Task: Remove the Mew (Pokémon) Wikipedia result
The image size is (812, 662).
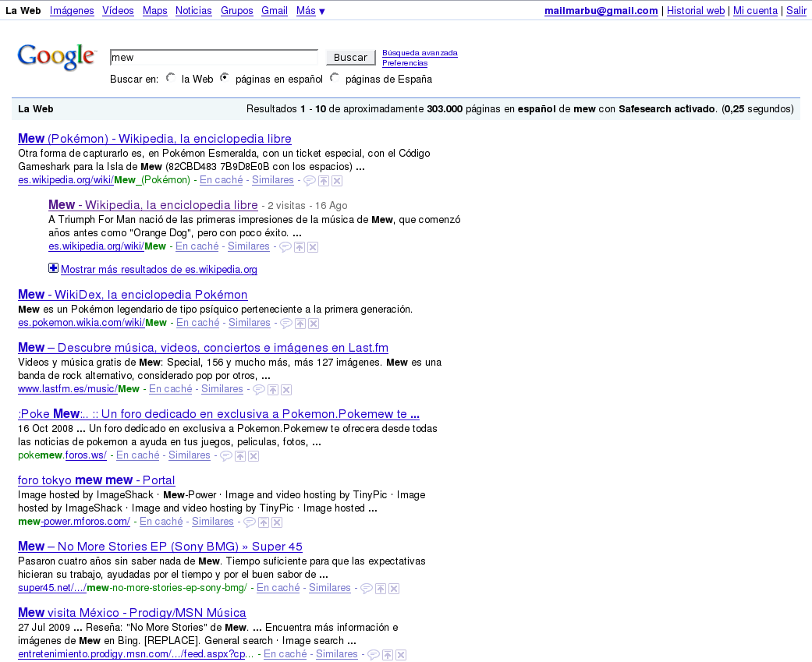Action: pos(337,181)
